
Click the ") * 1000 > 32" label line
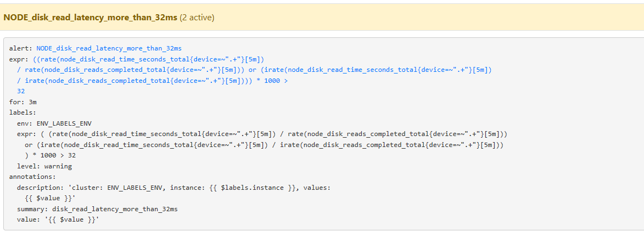(x=51, y=155)
